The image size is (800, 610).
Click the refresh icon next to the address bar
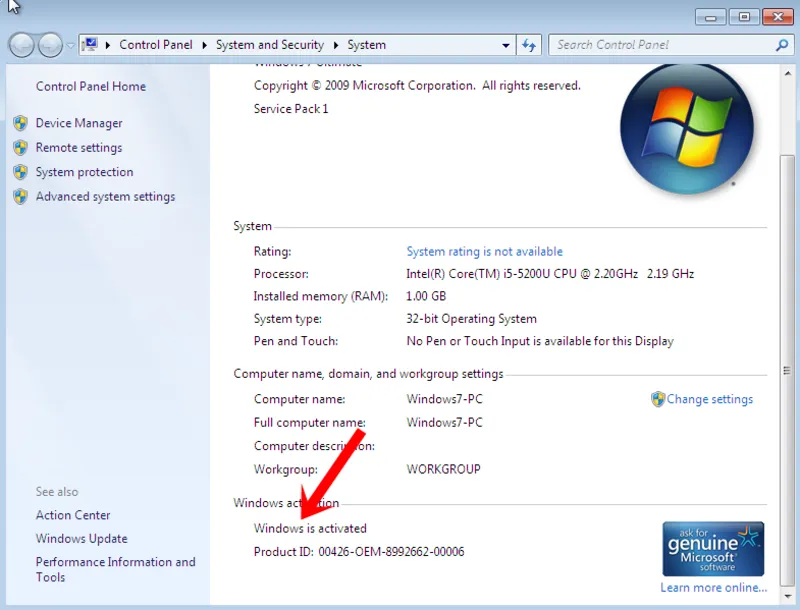[x=529, y=44]
